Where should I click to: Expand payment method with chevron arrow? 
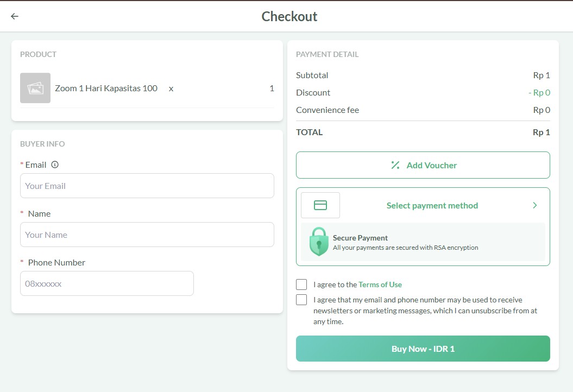(x=534, y=205)
